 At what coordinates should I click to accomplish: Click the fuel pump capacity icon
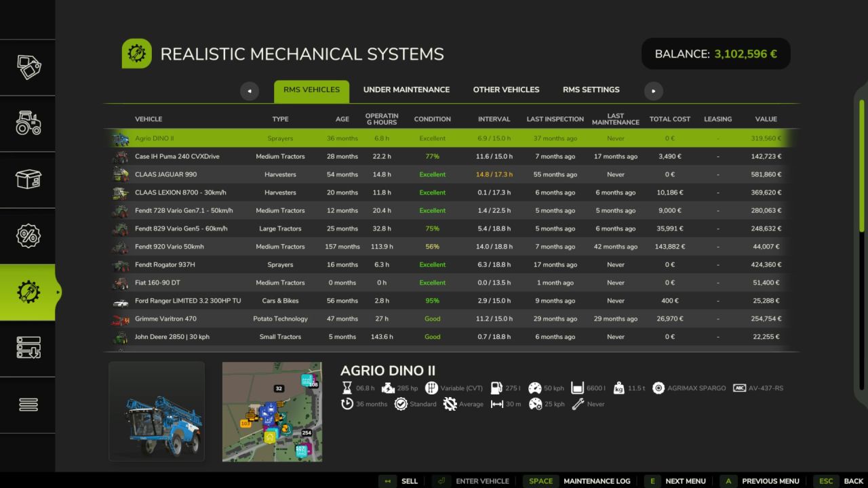tap(496, 388)
